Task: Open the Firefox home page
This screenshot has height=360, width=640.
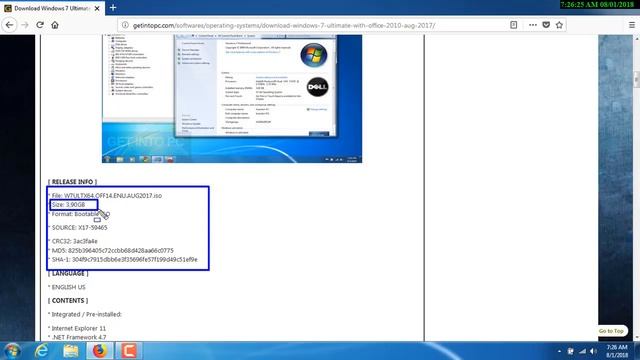Action: tap(55, 25)
